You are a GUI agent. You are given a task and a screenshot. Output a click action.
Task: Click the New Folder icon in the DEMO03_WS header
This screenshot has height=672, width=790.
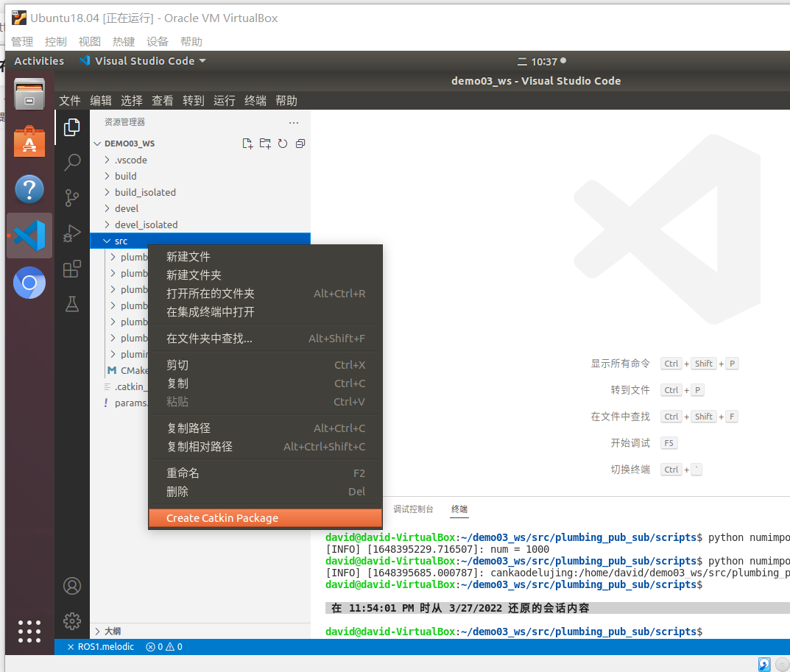(x=265, y=144)
